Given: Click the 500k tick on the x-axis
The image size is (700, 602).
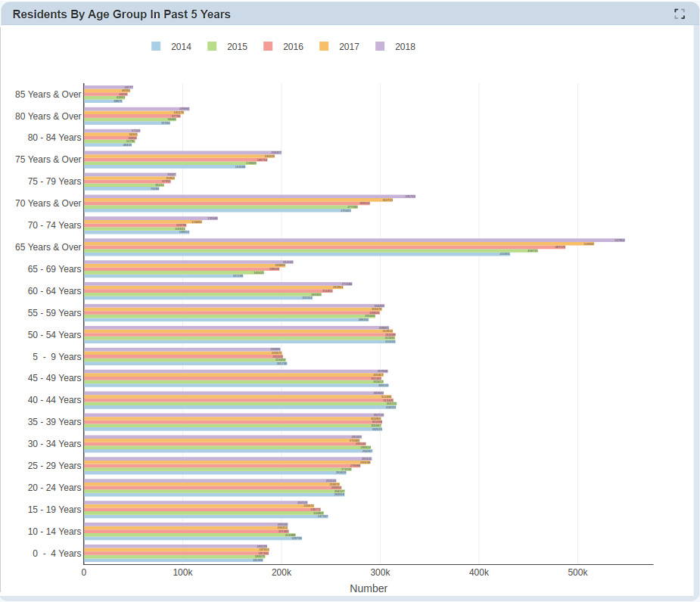Looking at the screenshot, I should (x=577, y=573).
